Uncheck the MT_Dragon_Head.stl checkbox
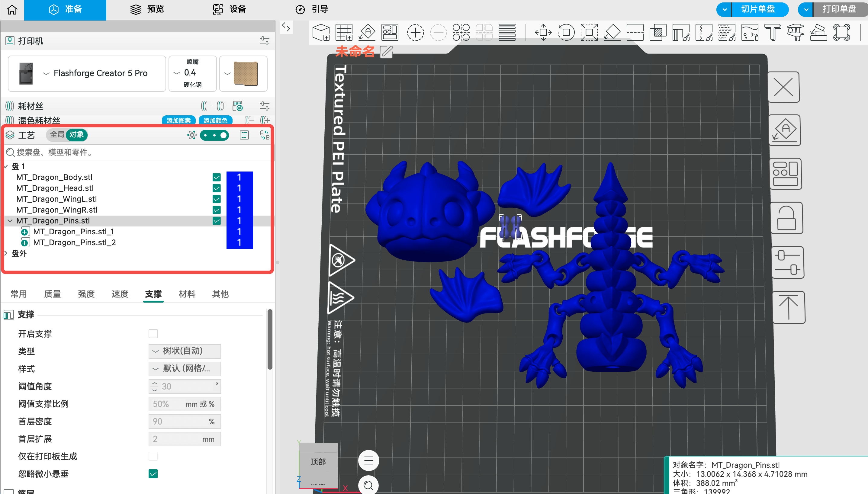The height and width of the screenshot is (494, 868). [x=217, y=188]
